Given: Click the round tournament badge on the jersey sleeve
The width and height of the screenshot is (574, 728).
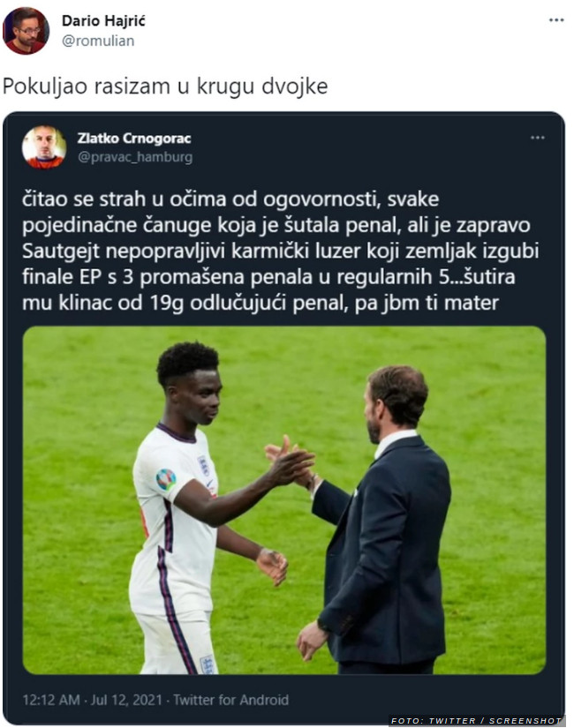Looking at the screenshot, I should click(x=165, y=480).
